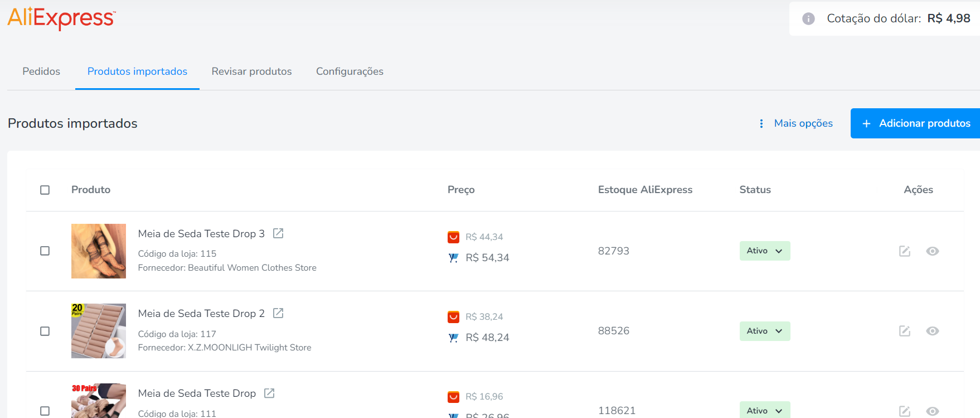Open Ativo status dropdown for stock 88526
The height and width of the screenshot is (418, 980).
pos(765,331)
